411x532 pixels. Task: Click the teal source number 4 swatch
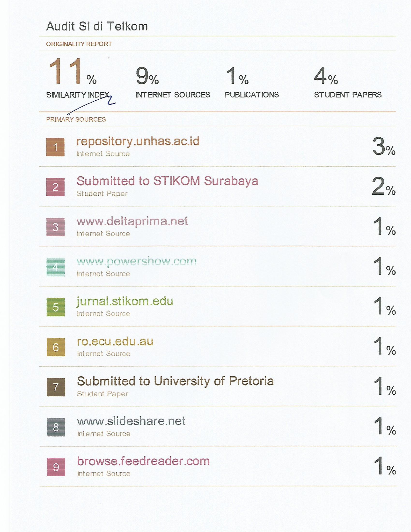click(x=56, y=267)
